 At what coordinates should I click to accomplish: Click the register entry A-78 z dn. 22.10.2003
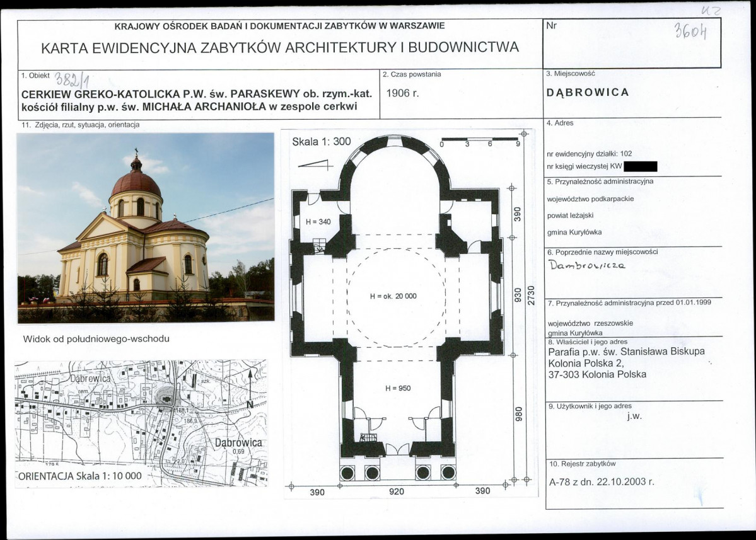[x=602, y=481]
